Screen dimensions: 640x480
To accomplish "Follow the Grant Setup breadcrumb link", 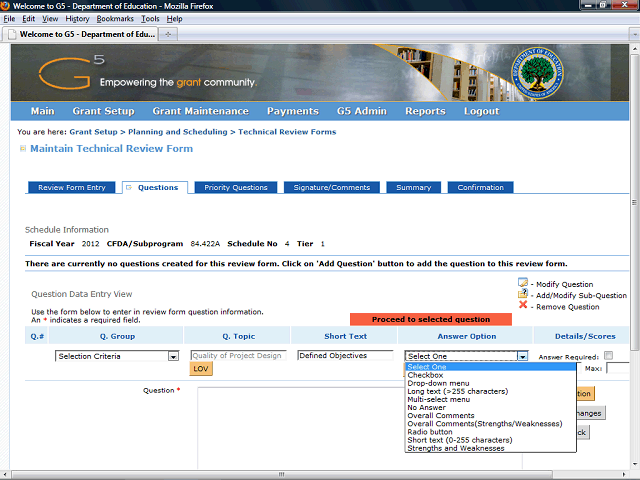I will tap(93, 132).
